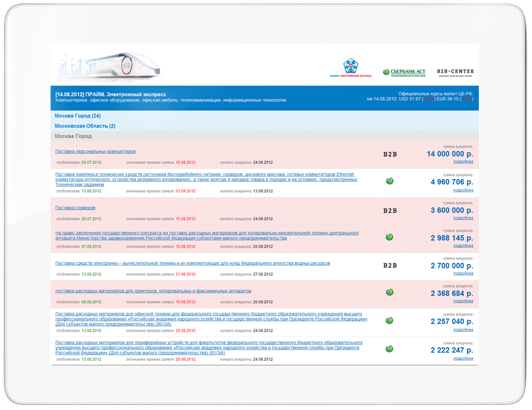The height and width of the screenshot is (410, 532).
Task: Click the 'Официальные курсы валют ЦБ РФ' label
Action: (x=436, y=94)
